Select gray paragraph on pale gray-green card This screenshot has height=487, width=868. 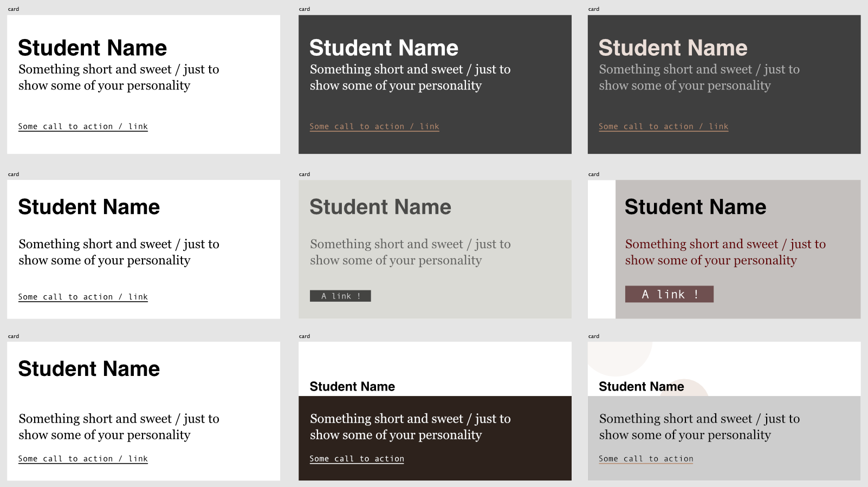(x=410, y=252)
